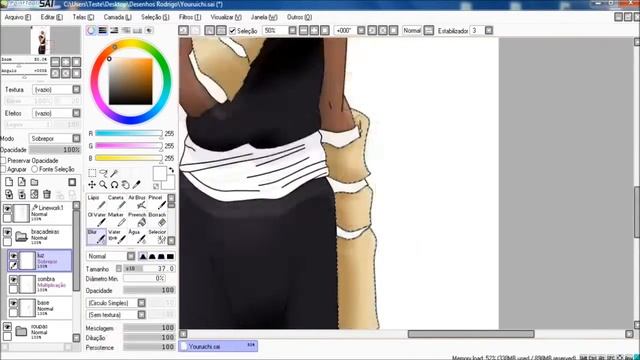Adjust the red R color slider

(x=129, y=133)
